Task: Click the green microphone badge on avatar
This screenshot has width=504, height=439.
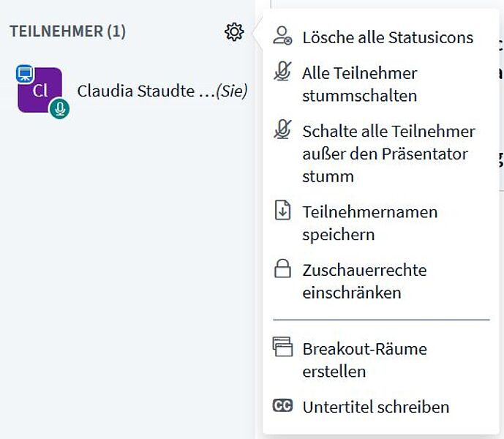Action: (59, 109)
